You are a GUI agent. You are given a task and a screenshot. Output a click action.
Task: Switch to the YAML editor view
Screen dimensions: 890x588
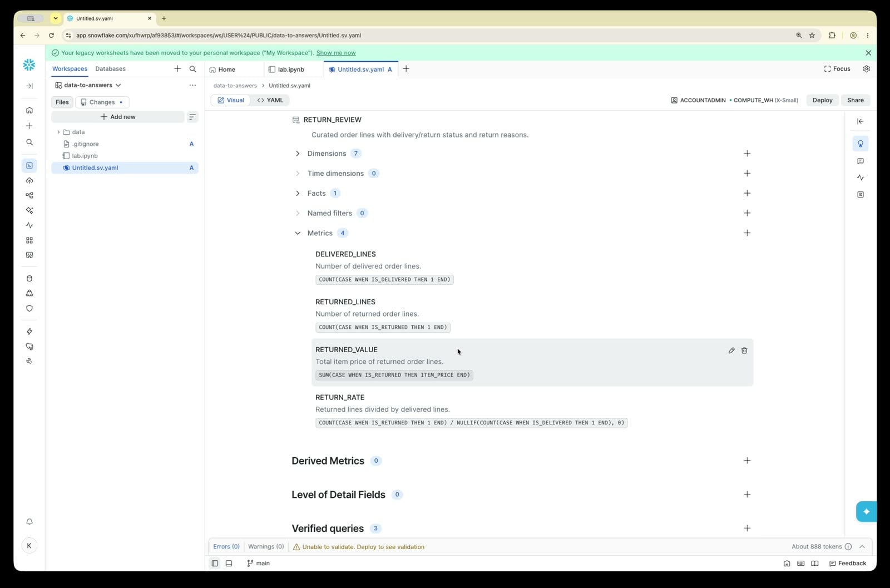(x=270, y=100)
